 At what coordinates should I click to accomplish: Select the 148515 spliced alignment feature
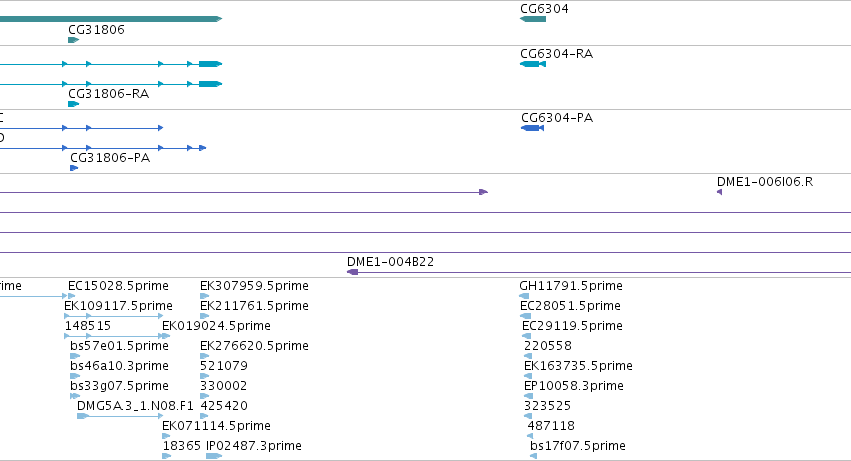coord(117,336)
